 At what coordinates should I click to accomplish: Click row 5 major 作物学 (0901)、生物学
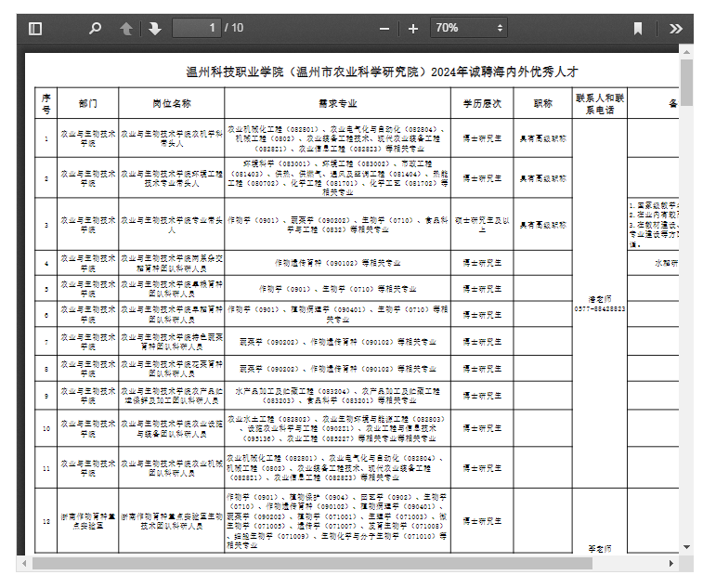pyautogui.click(x=338, y=289)
